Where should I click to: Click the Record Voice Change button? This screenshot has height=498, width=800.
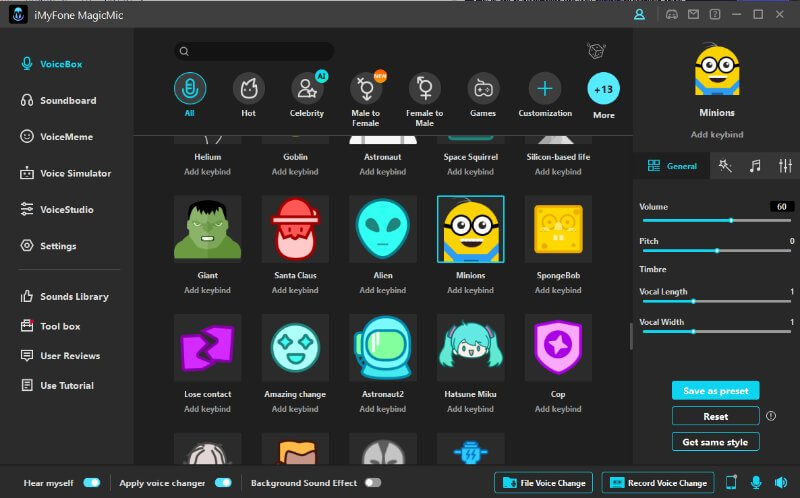point(659,483)
